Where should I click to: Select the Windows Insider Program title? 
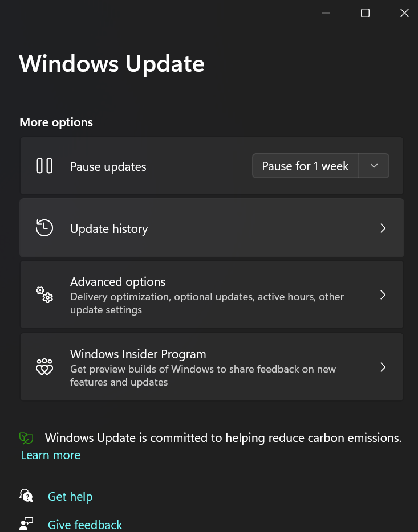tap(138, 354)
